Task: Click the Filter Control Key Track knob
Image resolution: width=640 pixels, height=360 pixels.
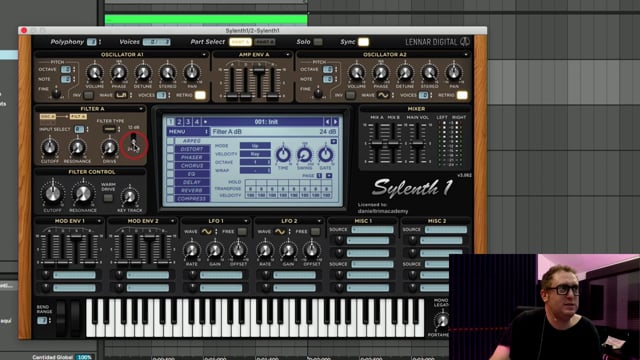Action: pyautogui.click(x=129, y=197)
